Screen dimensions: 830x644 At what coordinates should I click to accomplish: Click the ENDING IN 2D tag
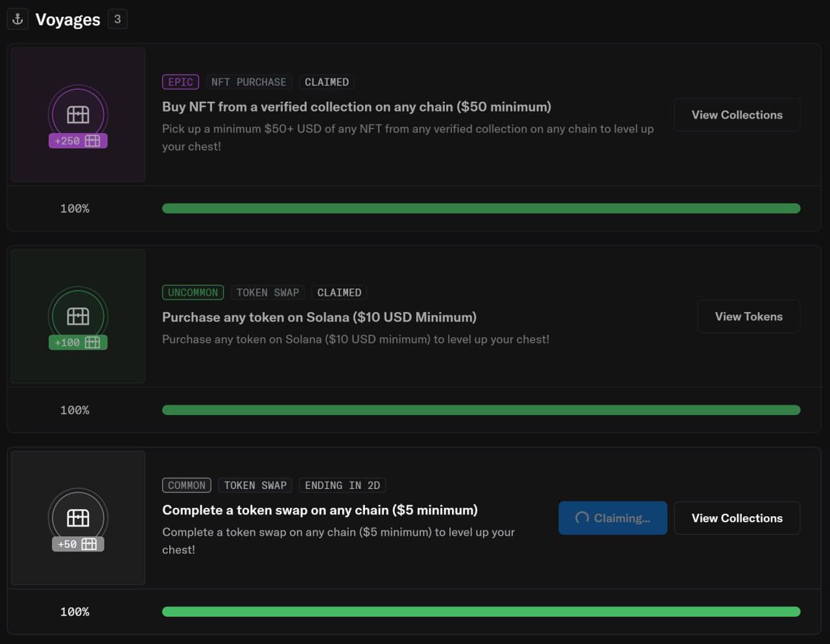[x=342, y=485]
